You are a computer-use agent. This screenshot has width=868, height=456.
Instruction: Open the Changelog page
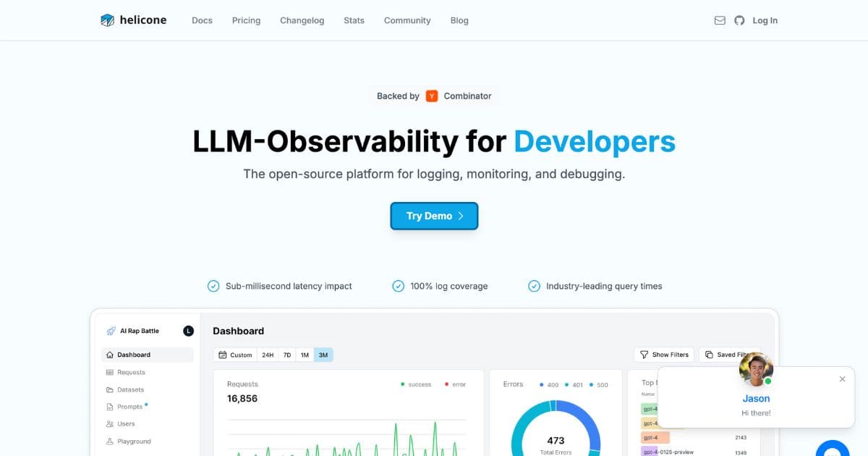[302, 20]
